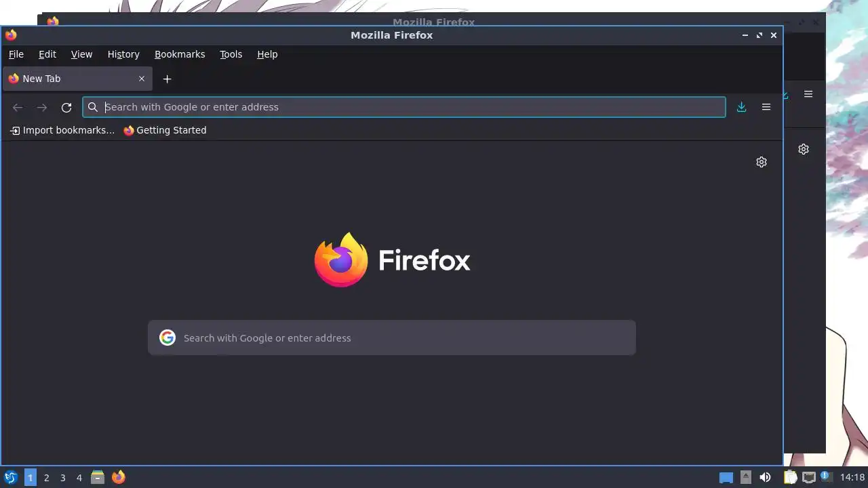868x488 pixels.
Task: Open the volume control in system tray
Action: pyautogui.click(x=765, y=477)
